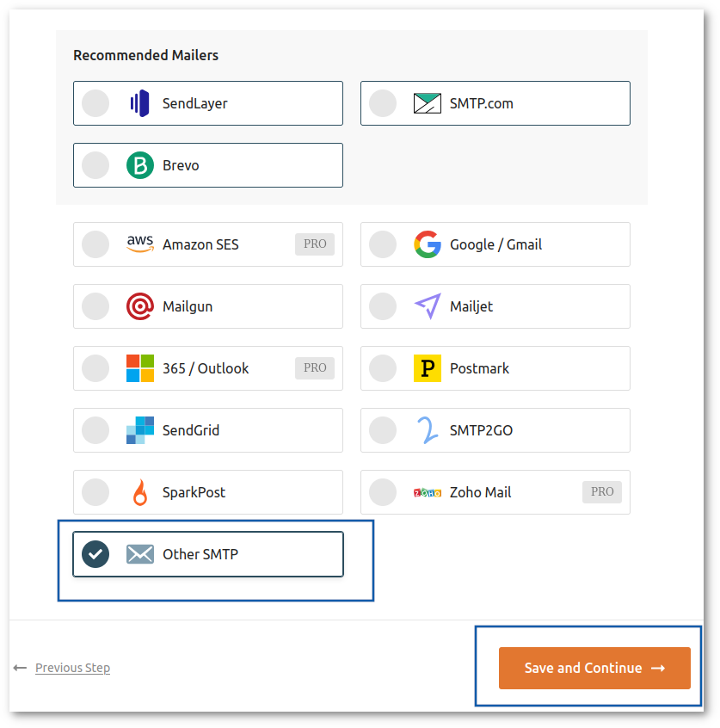Viewport: 720px width, 728px height.
Task: Click the yellow Postmark P logo
Action: tap(427, 368)
